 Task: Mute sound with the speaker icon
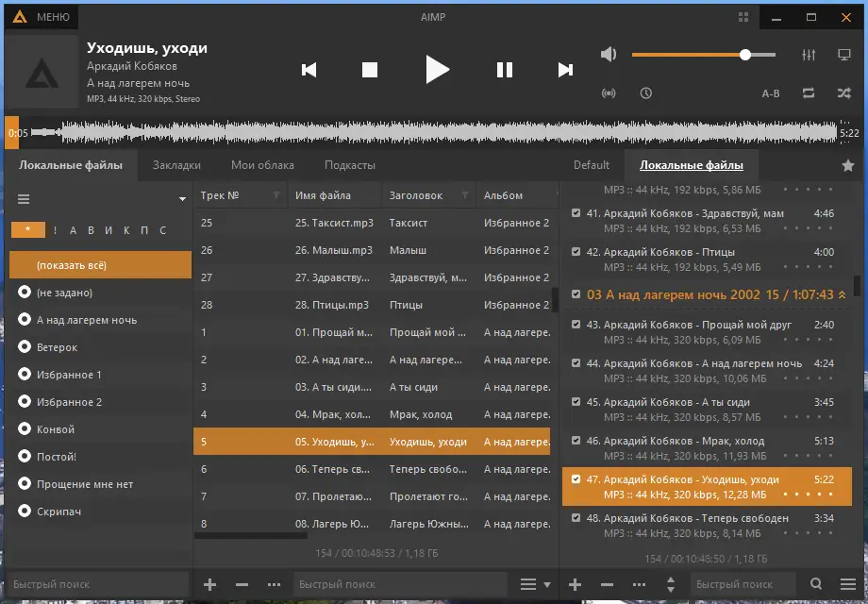[x=609, y=54]
